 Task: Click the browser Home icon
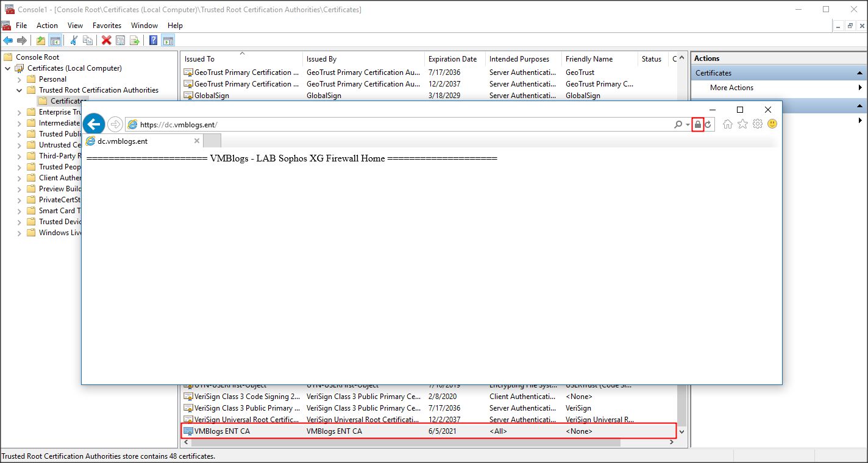tap(727, 124)
